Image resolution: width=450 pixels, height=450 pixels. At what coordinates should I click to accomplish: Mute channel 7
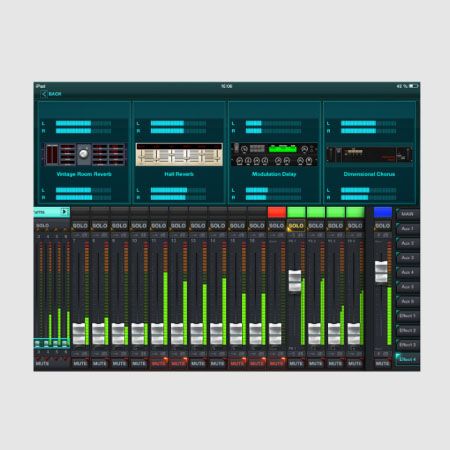80,363
